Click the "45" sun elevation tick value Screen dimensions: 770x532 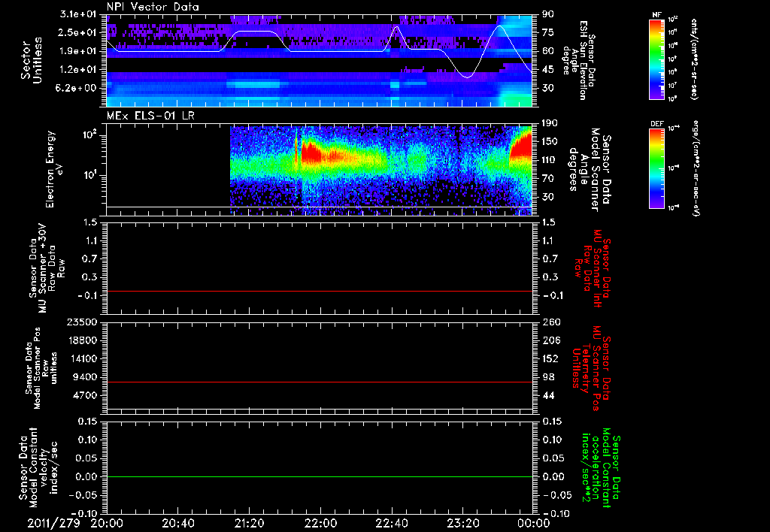coord(547,70)
